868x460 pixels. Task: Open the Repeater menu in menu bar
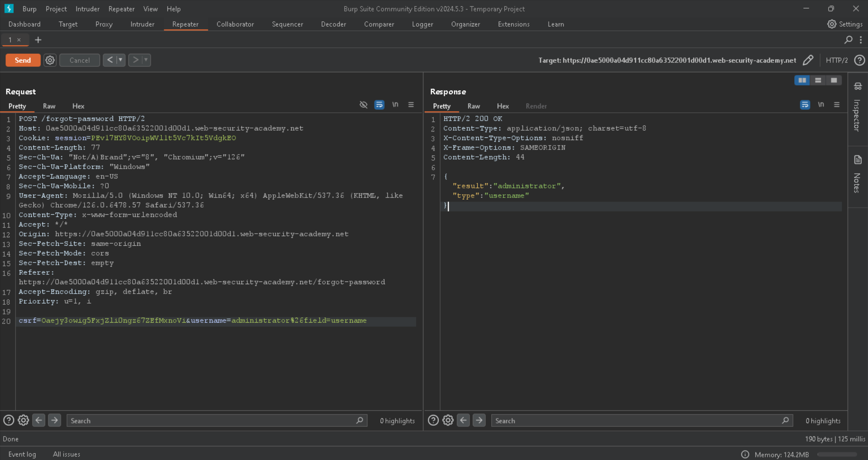121,9
